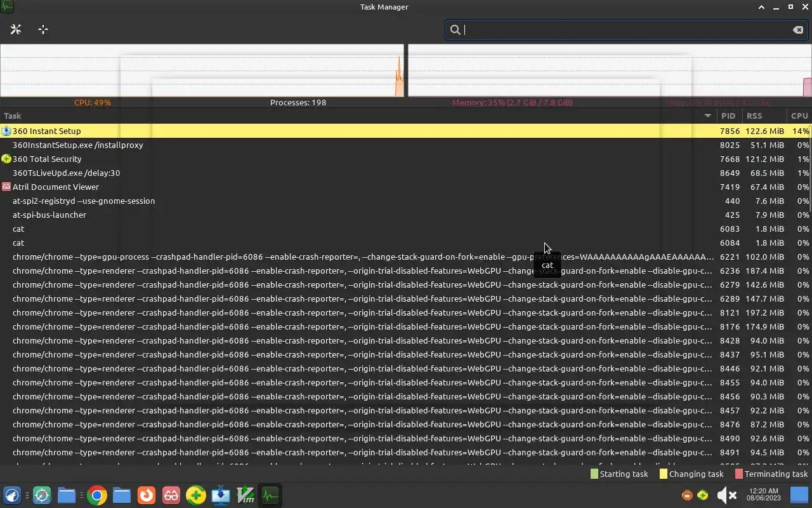Screen dimensions: 812x508
Task: Click the green Starting task legend swatch
Action: pyautogui.click(x=594, y=474)
